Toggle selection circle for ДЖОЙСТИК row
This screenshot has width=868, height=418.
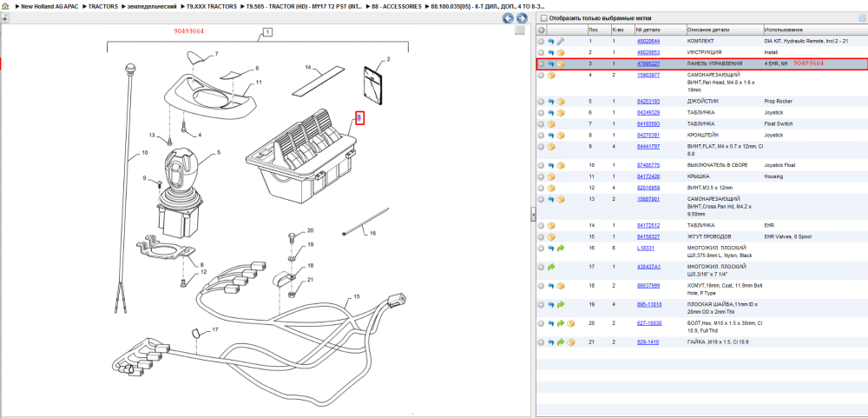coord(542,102)
